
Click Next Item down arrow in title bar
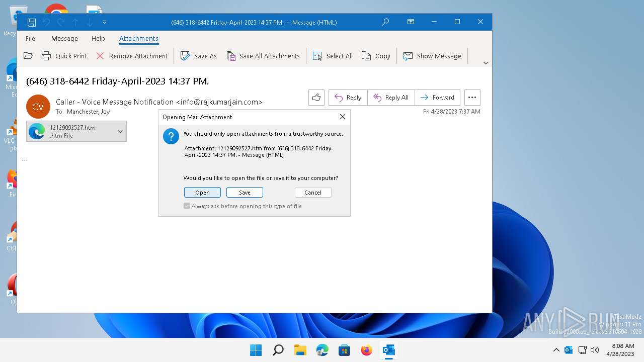[90, 22]
